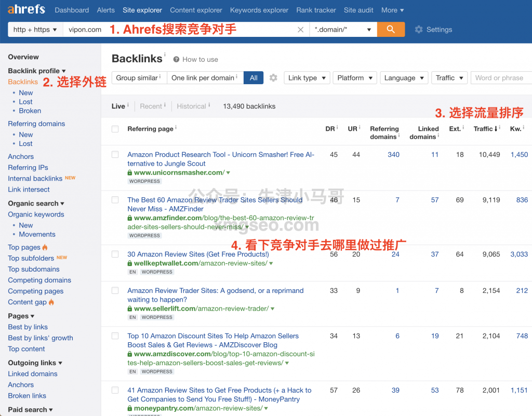Click the Word or phrase filter field
Screen dimensions: 532x416
point(501,77)
